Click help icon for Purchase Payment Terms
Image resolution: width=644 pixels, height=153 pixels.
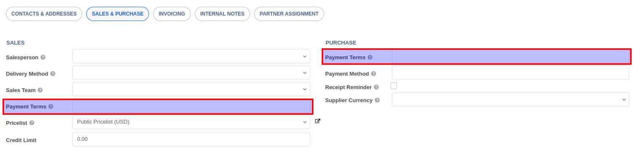coord(370,57)
